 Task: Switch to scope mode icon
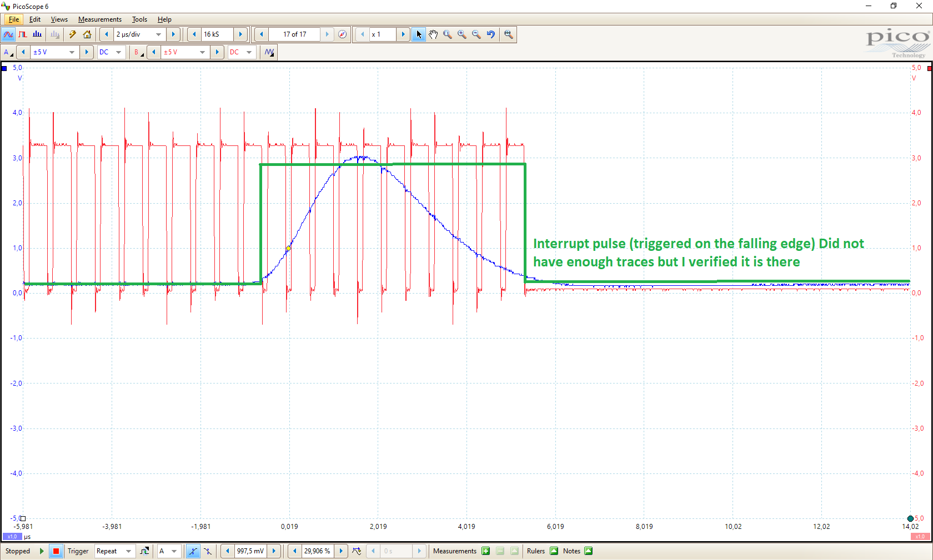point(8,34)
